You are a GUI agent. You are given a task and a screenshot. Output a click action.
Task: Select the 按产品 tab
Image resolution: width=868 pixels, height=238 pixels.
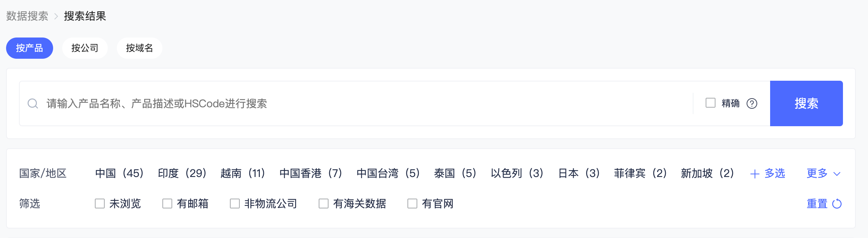(30, 48)
